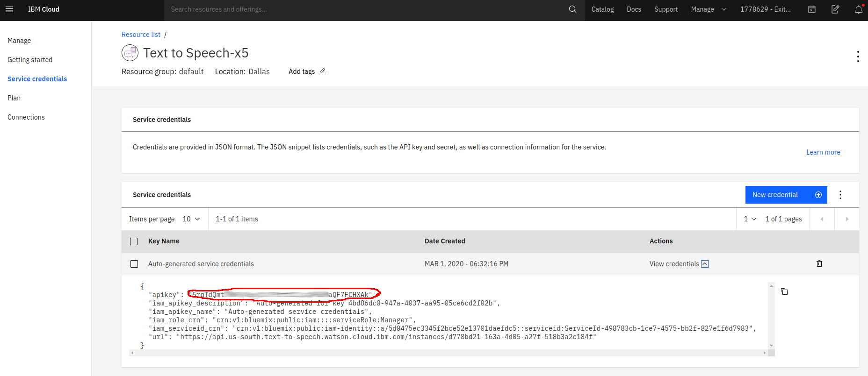Screen dimensions: 868x376
Task: Click the 1-1 of 1 items text
Action: coord(237,219)
